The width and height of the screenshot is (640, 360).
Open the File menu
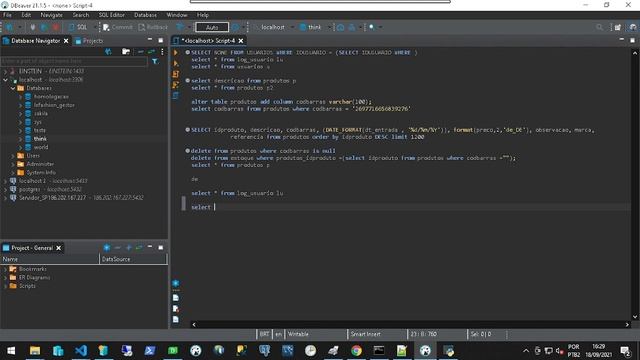(7, 15)
